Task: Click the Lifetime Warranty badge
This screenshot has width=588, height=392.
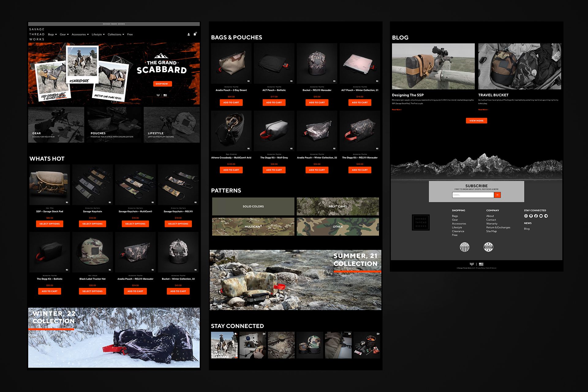Action: point(488,247)
